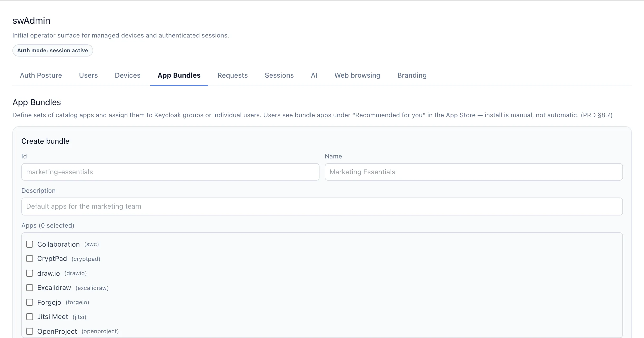Tick the CryptPad checkbox

30,259
